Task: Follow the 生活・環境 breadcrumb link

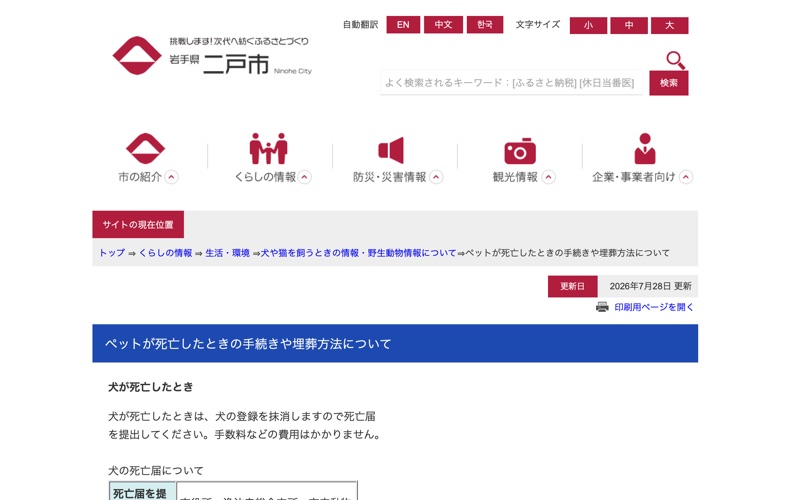Action: point(228,253)
